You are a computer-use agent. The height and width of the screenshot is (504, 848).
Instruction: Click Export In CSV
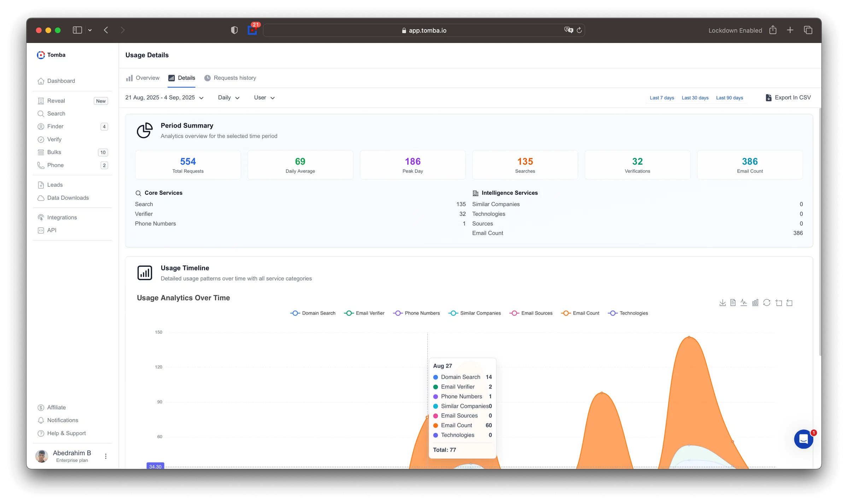pos(788,98)
